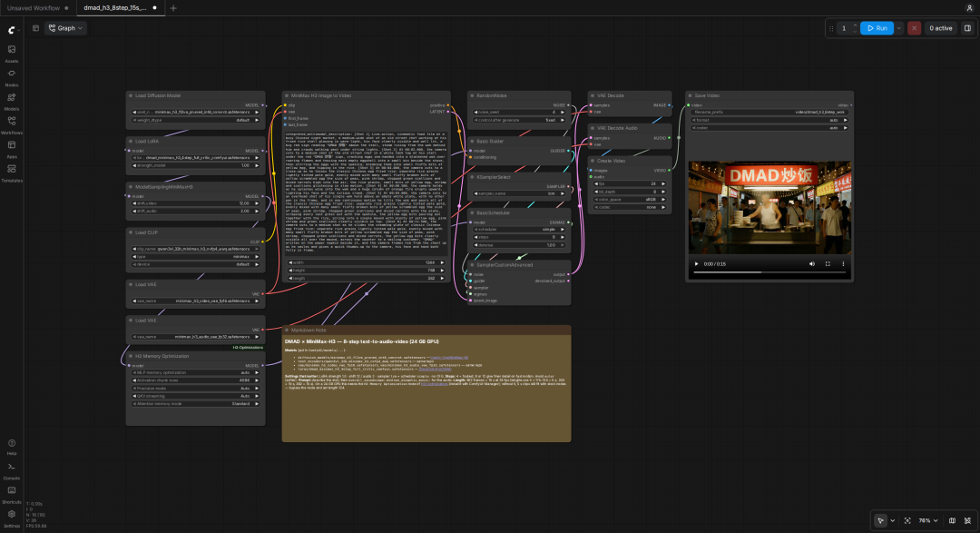The height and width of the screenshot is (533, 980).
Task: Show the keyboard Shortcuts panel
Action: point(11,494)
